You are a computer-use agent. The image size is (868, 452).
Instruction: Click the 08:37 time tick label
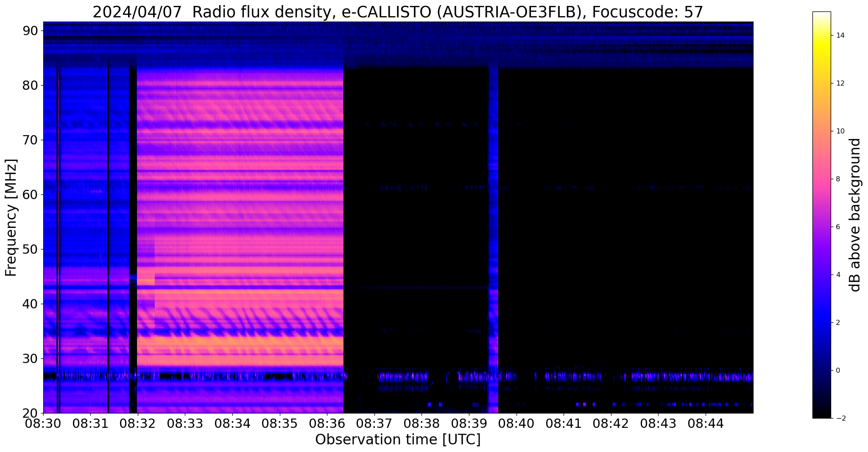[374, 423]
